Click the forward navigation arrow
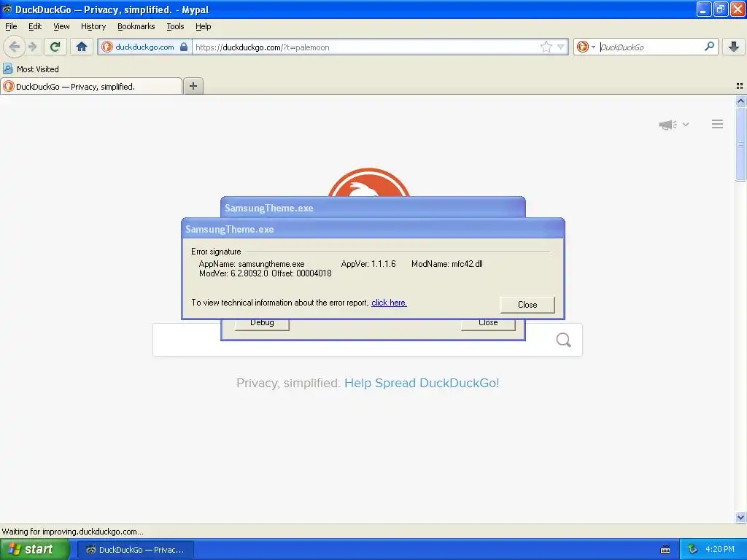The width and height of the screenshot is (747, 560). [x=33, y=47]
